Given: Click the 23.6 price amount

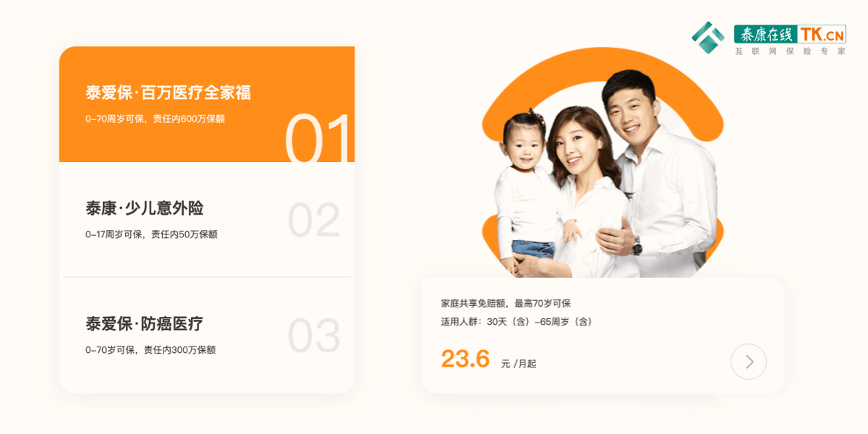Looking at the screenshot, I should click(x=465, y=358).
